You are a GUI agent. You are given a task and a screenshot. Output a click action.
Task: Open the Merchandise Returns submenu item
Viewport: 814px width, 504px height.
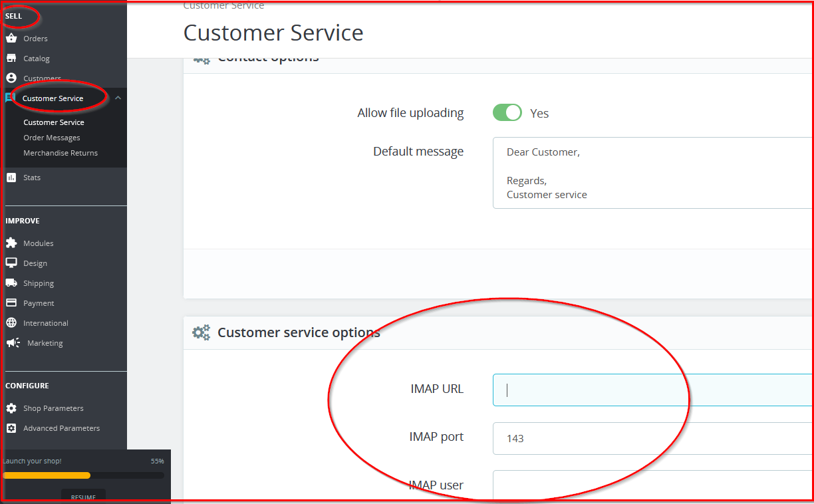(61, 153)
